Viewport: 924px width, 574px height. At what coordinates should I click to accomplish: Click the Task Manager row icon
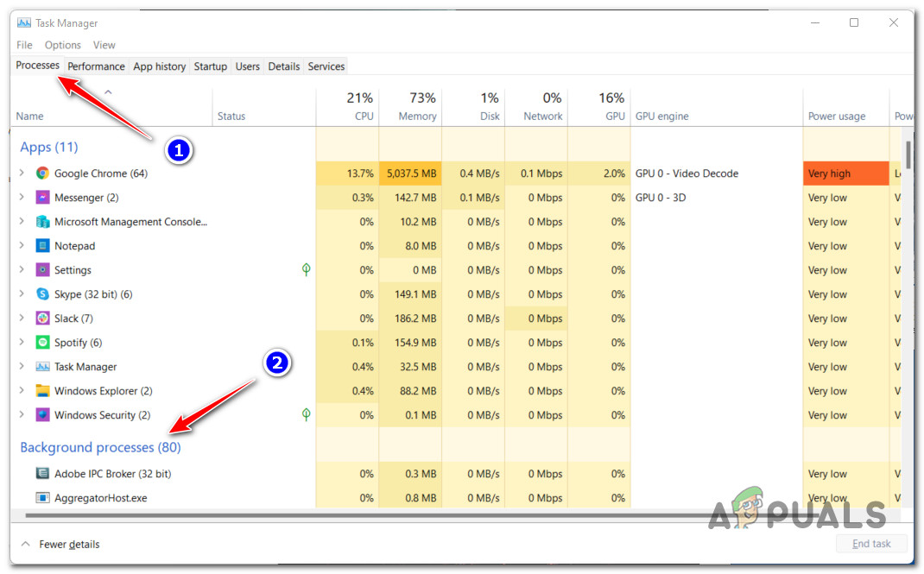click(x=42, y=366)
